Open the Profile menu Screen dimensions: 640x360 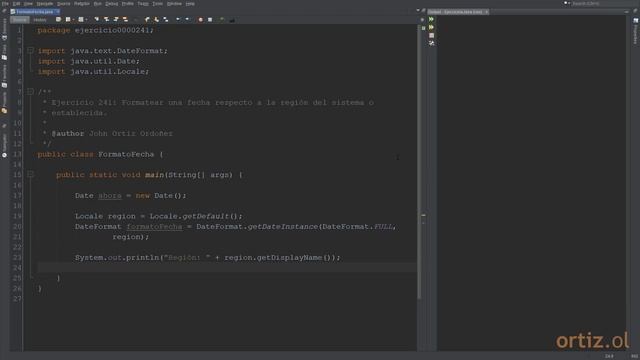(x=128, y=4)
